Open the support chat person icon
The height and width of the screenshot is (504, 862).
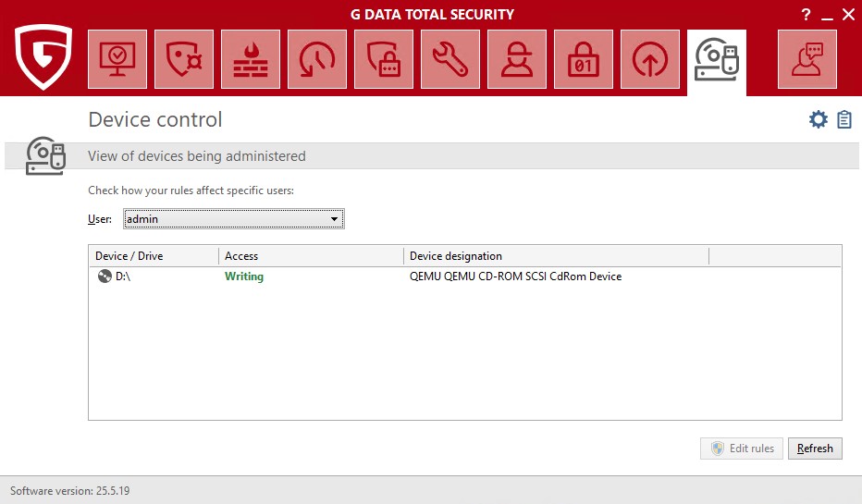pyautogui.click(x=807, y=59)
